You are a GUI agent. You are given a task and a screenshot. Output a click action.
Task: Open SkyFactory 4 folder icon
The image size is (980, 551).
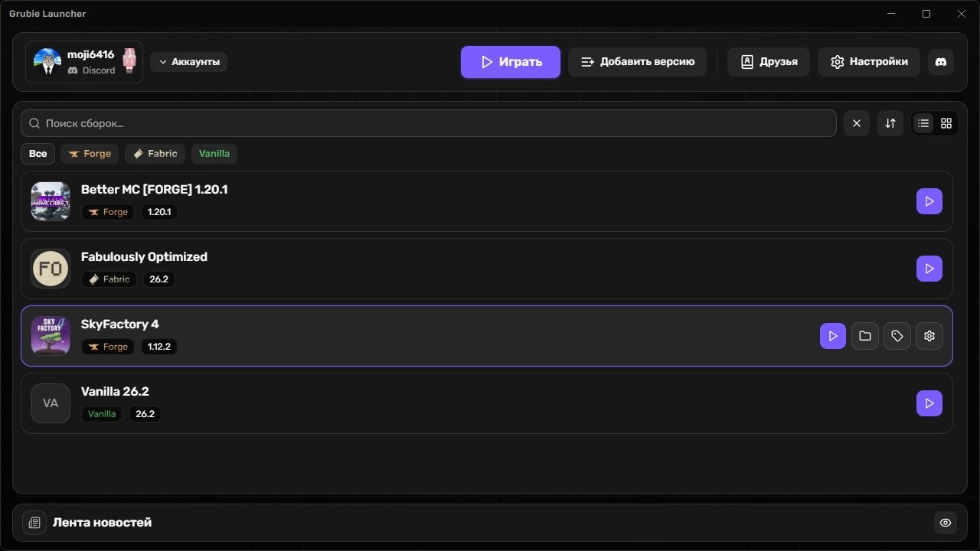tap(865, 336)
